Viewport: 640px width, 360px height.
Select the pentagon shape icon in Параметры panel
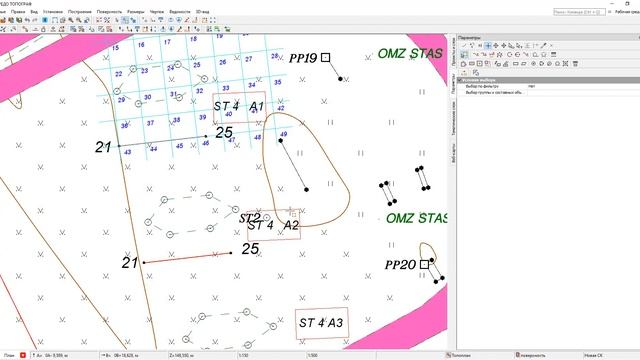coord(463,64)
